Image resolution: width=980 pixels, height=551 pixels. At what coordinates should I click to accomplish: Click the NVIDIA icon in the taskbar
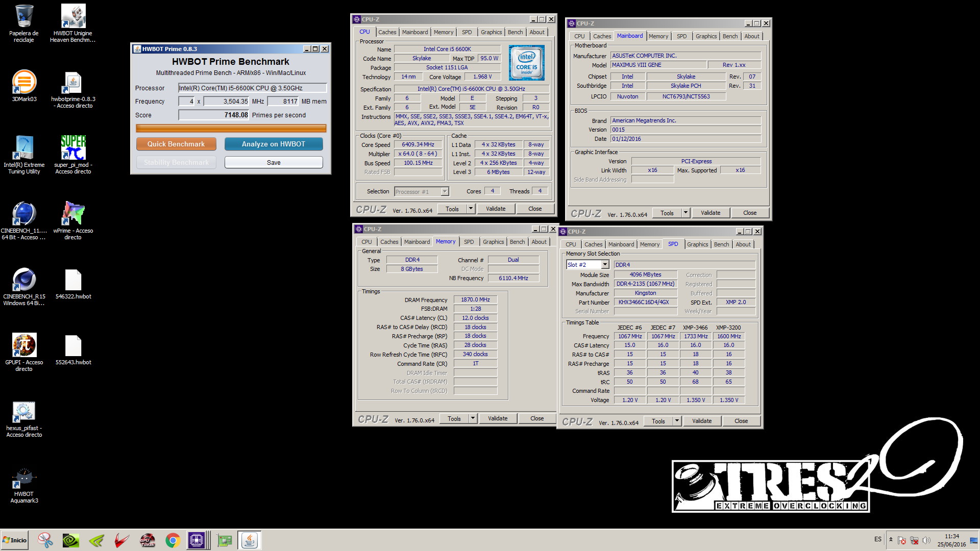click(x=71, y=540)
